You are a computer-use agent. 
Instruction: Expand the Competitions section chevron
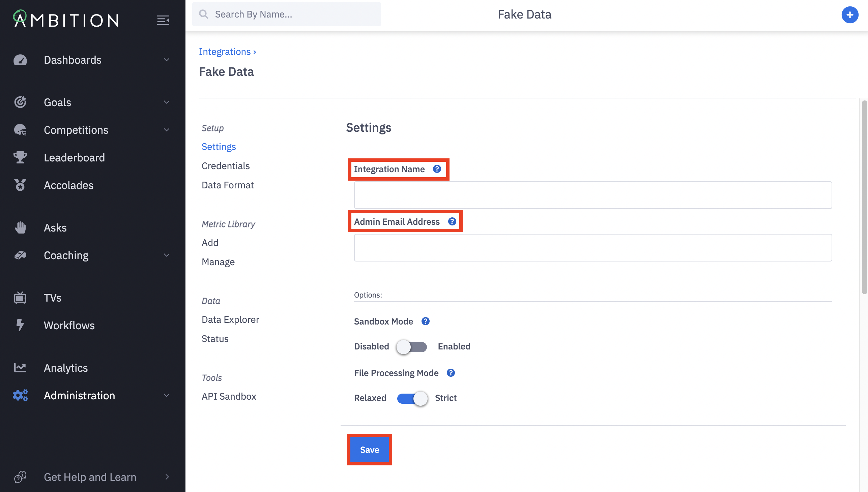click(x=166, y=130)
